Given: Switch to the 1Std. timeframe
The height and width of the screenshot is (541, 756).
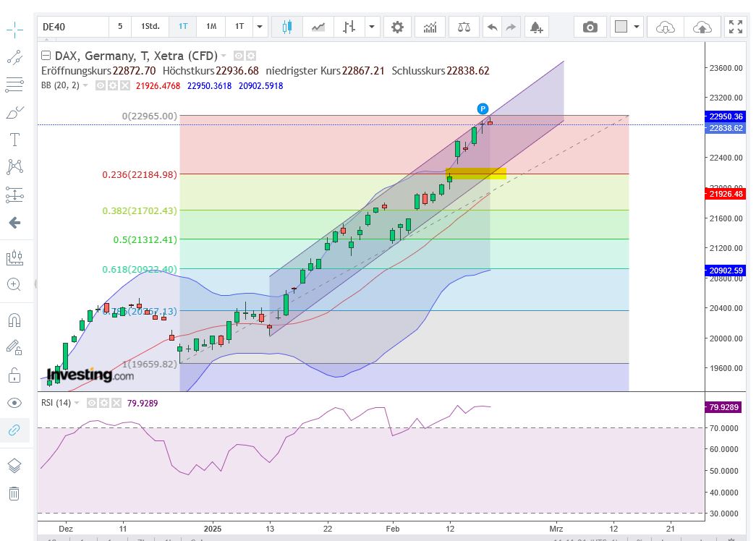Looking at the screenshot, I should point(150,27).
